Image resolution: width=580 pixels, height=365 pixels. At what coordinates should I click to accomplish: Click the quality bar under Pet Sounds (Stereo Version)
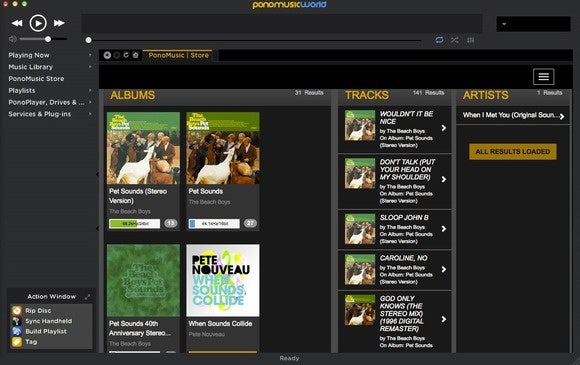(x=135, y=223)
